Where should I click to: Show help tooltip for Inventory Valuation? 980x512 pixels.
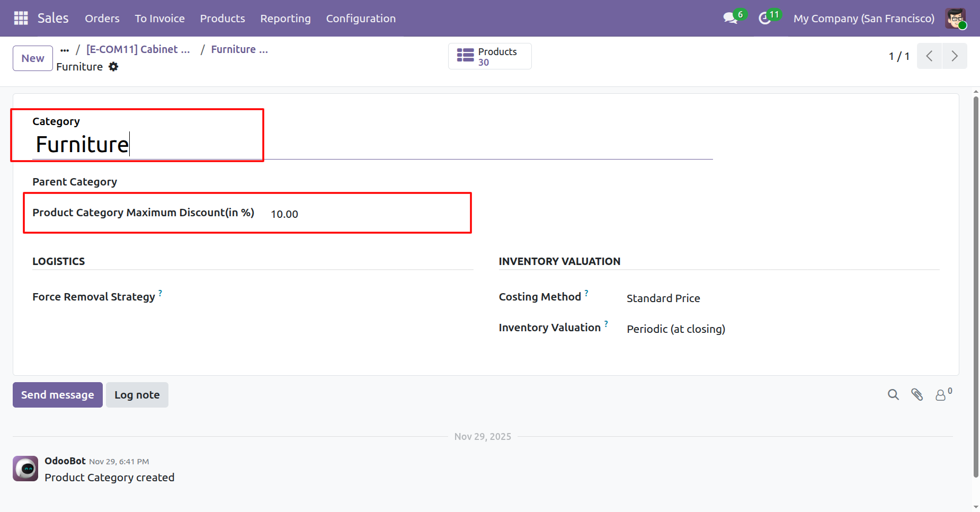(606, 323)
